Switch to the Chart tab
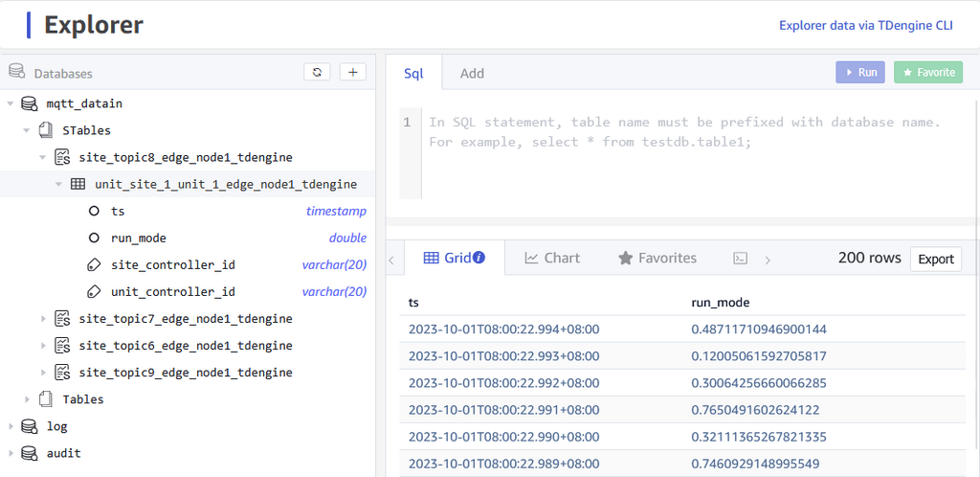 click(x=552, y=258)
